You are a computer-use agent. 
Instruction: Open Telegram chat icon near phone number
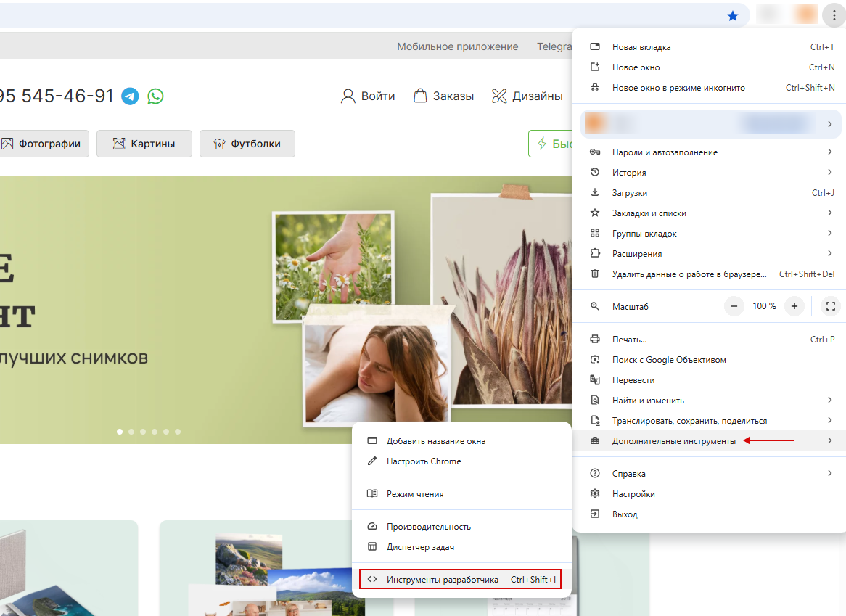130,96
